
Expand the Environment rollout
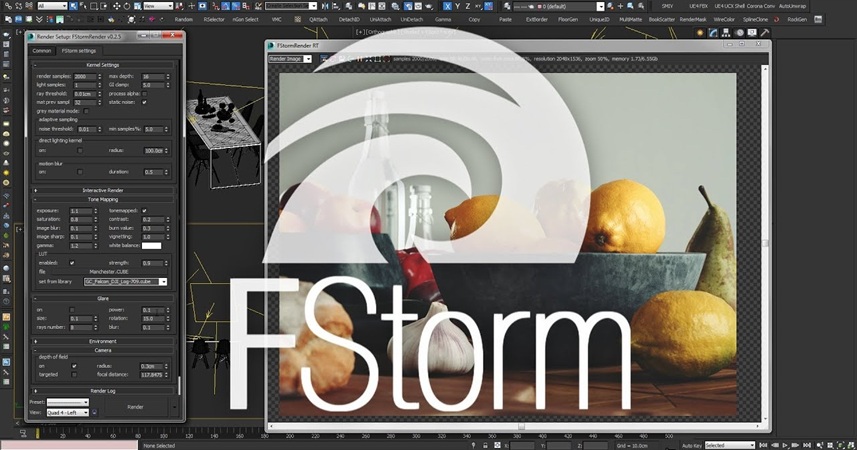pos(103,341)
